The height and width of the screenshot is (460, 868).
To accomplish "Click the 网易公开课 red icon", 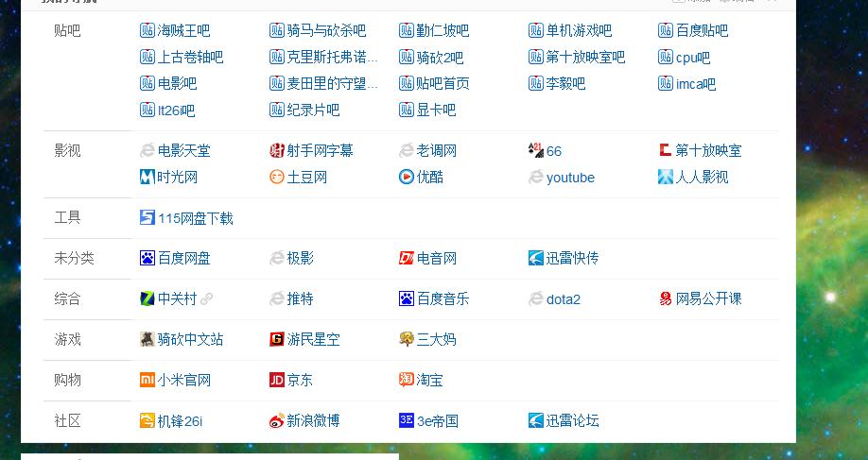I will [x=666, y=299].
